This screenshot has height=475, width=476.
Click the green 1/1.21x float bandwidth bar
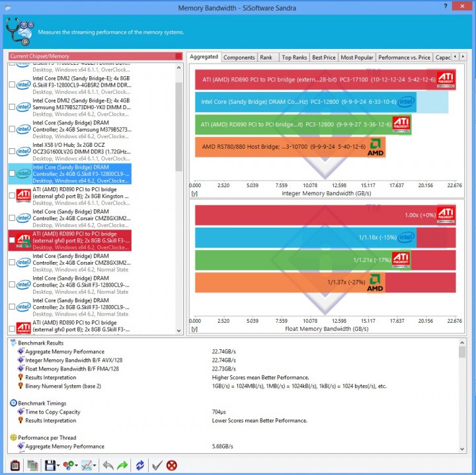[x=303, y=260]
